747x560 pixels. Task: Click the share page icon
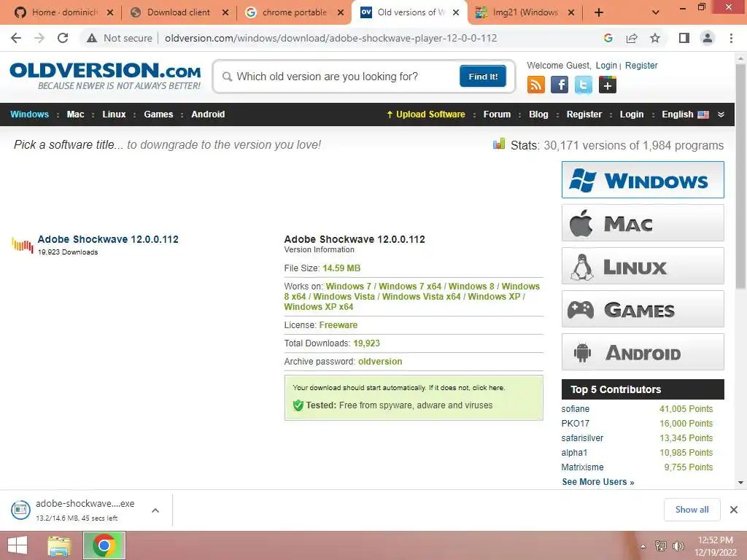tap(632, 38)
